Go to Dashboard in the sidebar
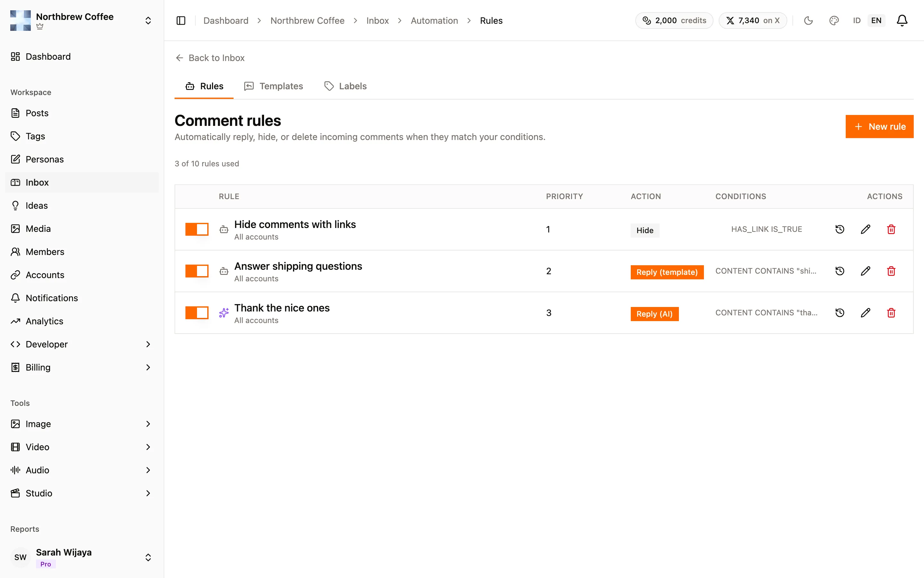Screen dimensions: 924x578 tap(82, 57)
